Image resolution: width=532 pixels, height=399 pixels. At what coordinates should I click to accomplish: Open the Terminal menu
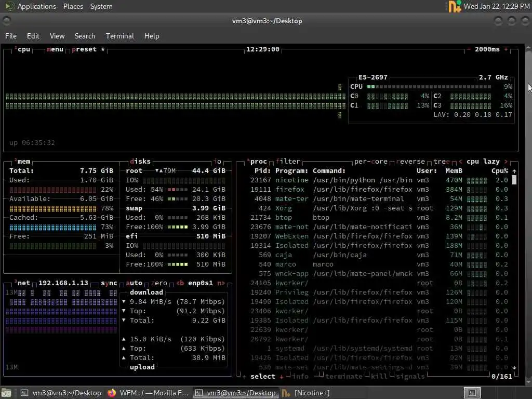pyautogui.click(x=120, y=36)
